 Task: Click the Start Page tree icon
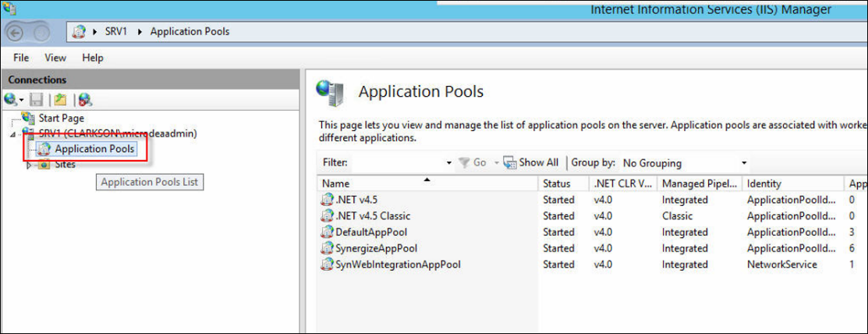(x=28, y=117)
